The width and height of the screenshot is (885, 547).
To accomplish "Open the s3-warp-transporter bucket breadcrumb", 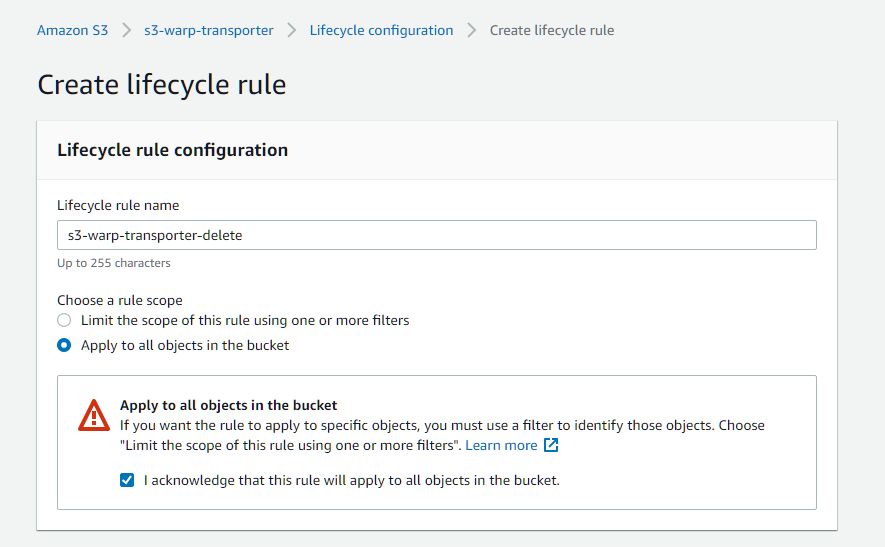I will (209, 30).
